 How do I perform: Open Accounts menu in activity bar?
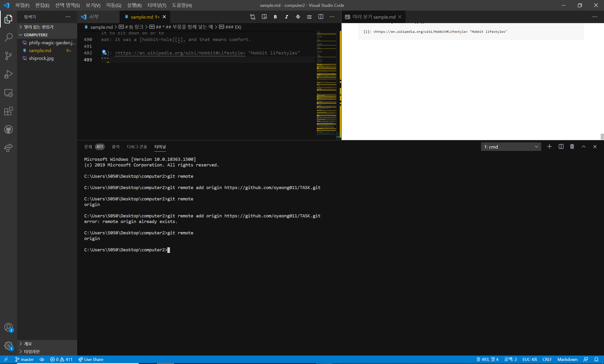(x=8, y=327)
